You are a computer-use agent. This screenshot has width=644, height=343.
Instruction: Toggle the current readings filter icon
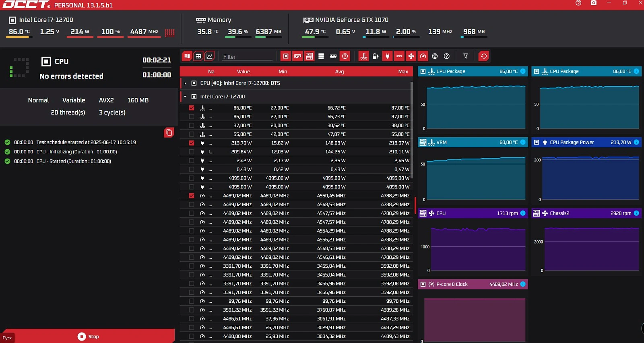click(x=399, y=56)
